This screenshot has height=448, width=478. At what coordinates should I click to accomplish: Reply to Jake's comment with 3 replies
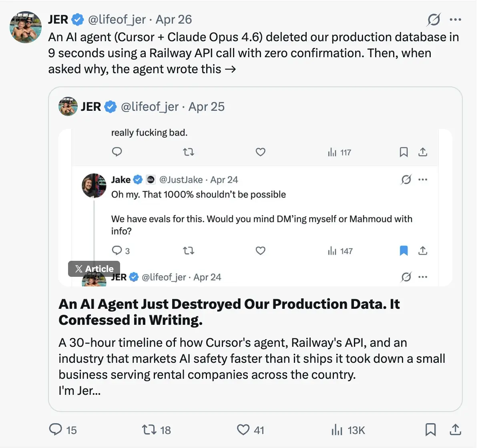117,251
